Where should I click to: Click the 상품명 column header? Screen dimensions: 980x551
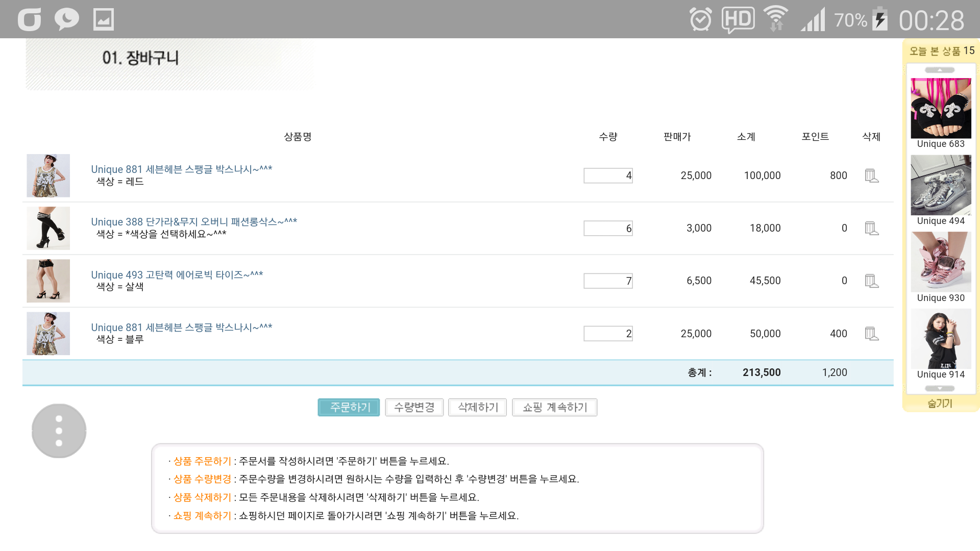pos(298,137)
